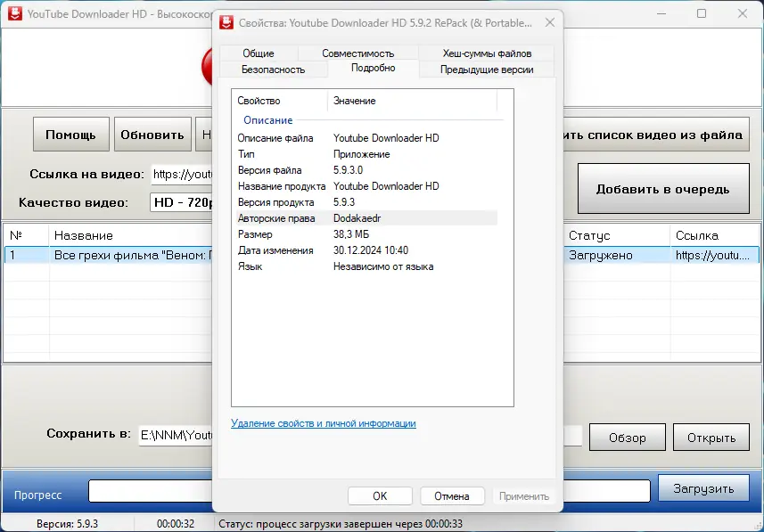Select the Тип property row
The height and width of the screenshot is (532, 764).
pyautogui.click(x=367, y=154)
